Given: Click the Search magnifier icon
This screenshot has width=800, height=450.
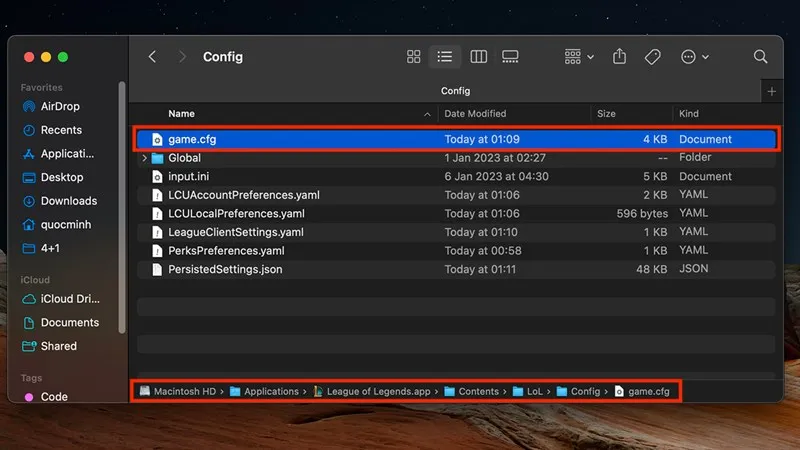Looking at the screenshot, I should pos(760,57).
